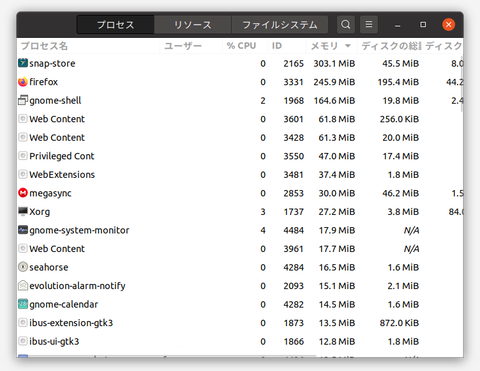Viewport: 480px width, 371px height.
Task: Click memory value 245.9 MiB
Action: 334,82
